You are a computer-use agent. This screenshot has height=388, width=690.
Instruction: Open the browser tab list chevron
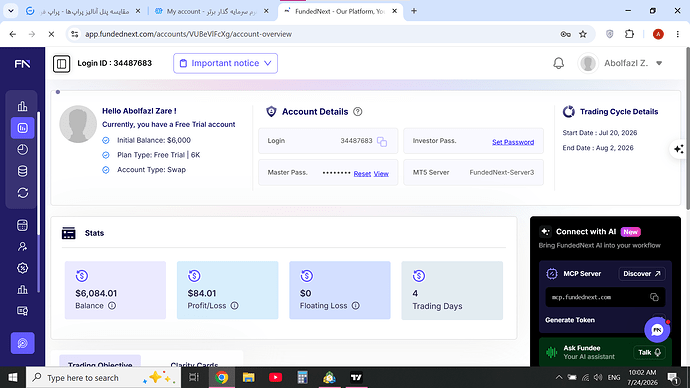(11, 11)
